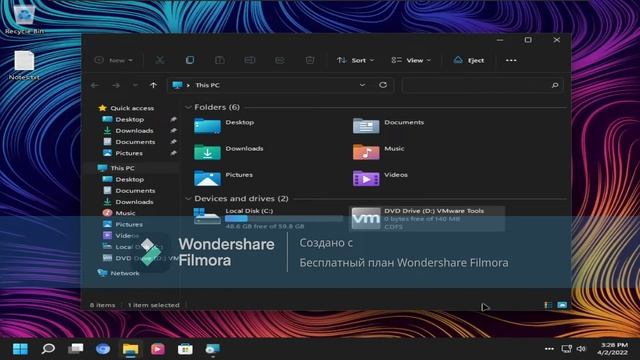Viewport: 640px width, 360px height.
Task: Open taskbar Search
Action: (x=48, y=349)
